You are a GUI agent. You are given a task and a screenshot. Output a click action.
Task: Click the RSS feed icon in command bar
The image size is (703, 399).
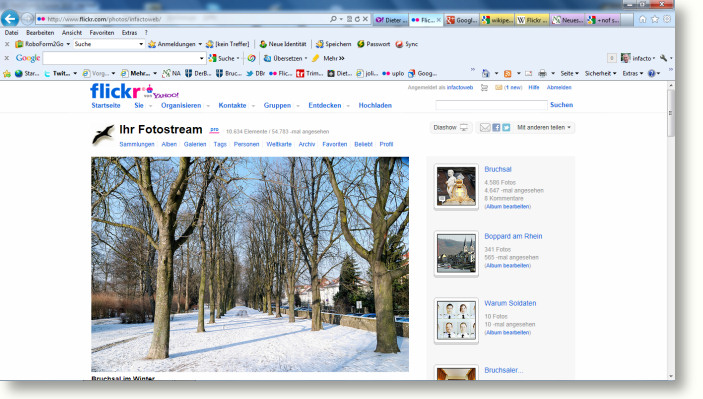[508, 73]
